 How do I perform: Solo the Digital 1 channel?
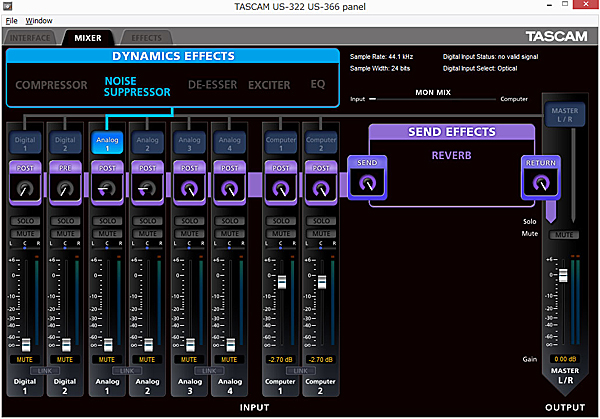(24, 220)
